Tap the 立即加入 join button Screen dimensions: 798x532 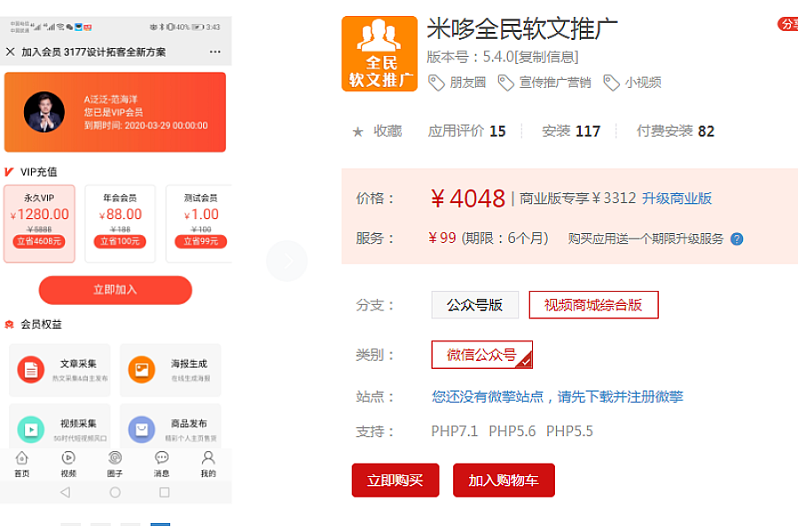(x=115, y=290)
